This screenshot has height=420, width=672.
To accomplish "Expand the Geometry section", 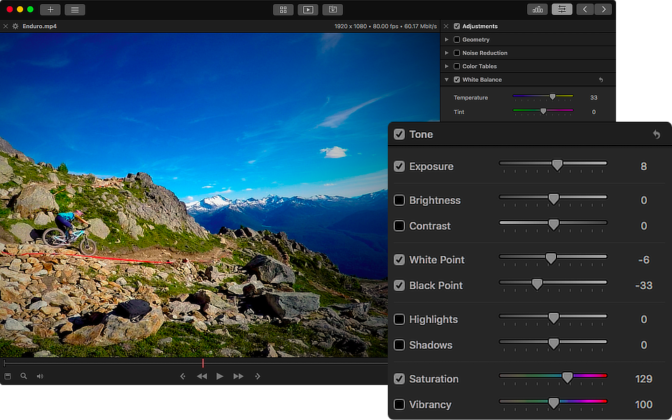I will (446, 40).
